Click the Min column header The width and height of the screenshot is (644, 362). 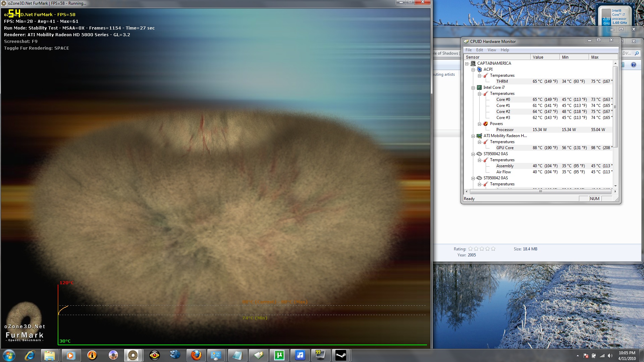[x=574, y=57]
